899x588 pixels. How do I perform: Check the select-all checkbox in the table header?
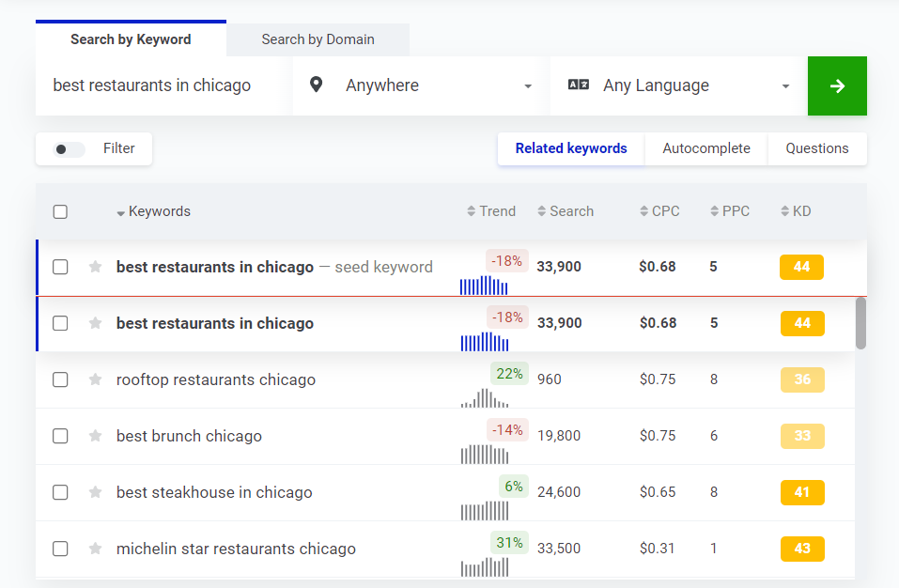click(60, 211)
